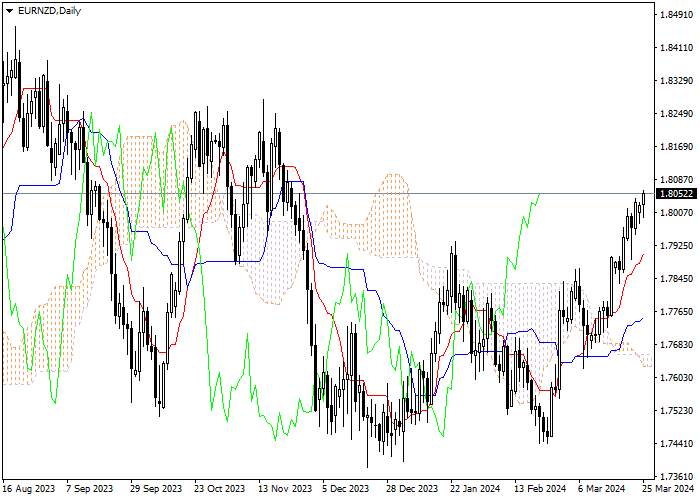Select the 6 Mar 2024 date label
This screenshot has width=700, height=500.
click(x=602, y=488)
